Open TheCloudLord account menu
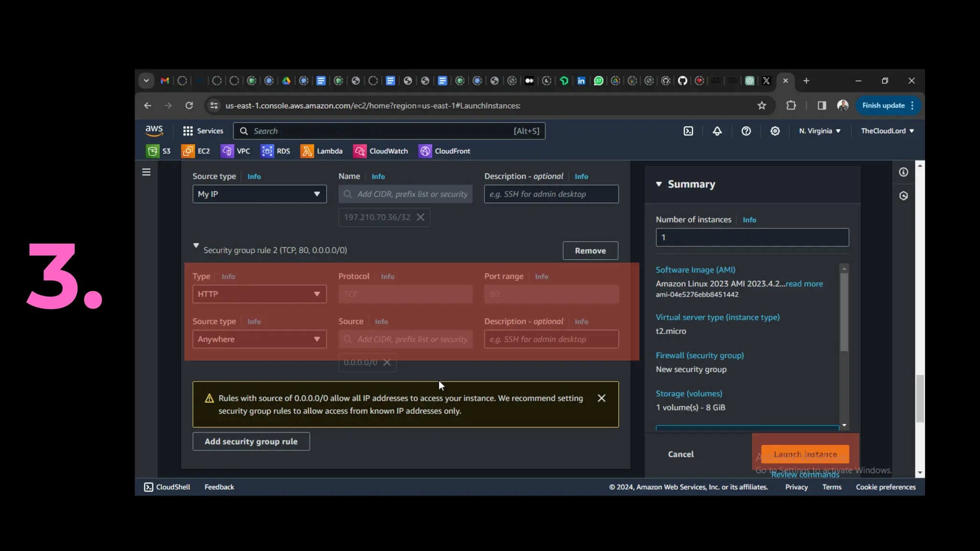The height and width of the screenshot is (551, 980). point(888,131)
